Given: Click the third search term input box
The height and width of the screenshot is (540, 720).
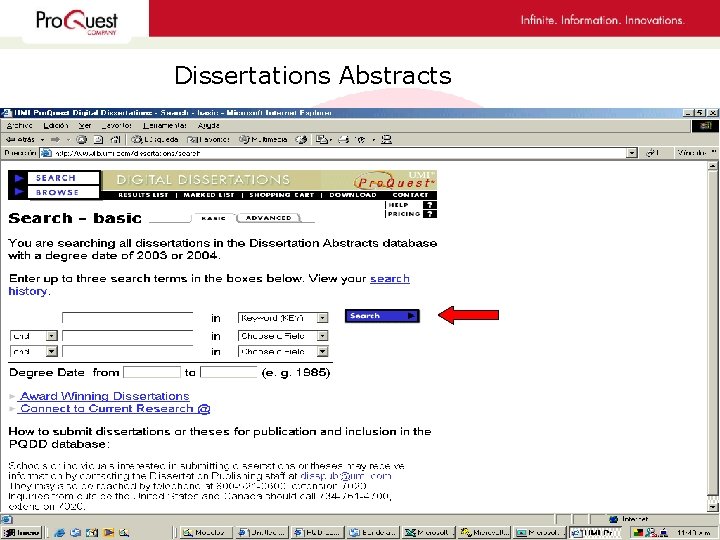Looking at the screenshot, I should [128, 351].
